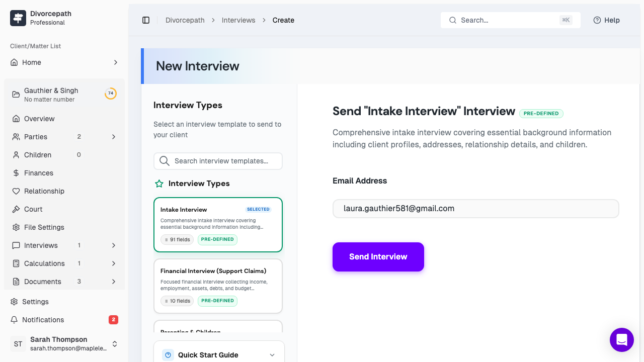Toggle the sidebar panel icon
Screen dimensions: 644x362
coord(146,20)
